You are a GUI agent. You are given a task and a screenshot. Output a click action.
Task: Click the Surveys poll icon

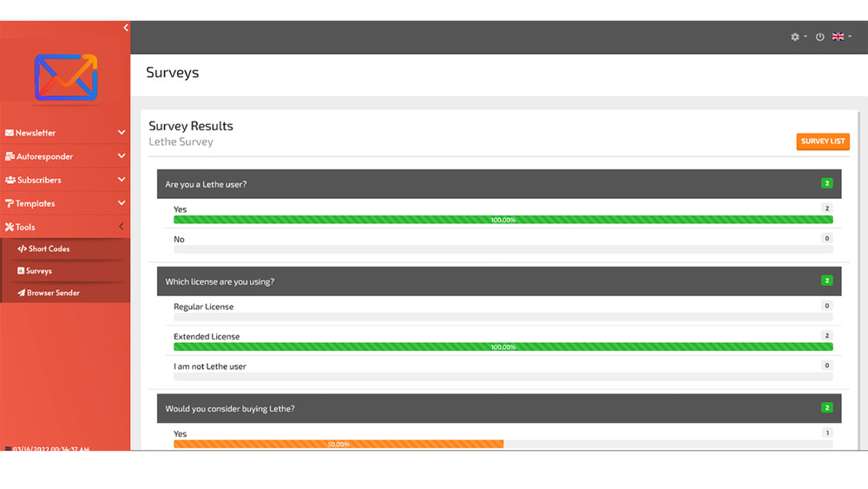pos(21,271)
